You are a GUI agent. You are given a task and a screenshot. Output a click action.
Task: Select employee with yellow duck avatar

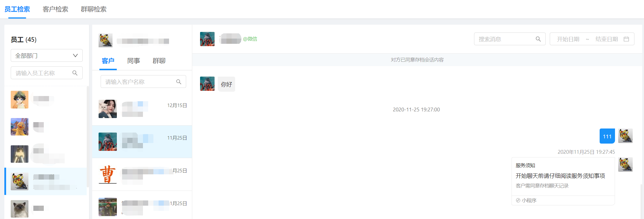(46, 127)
